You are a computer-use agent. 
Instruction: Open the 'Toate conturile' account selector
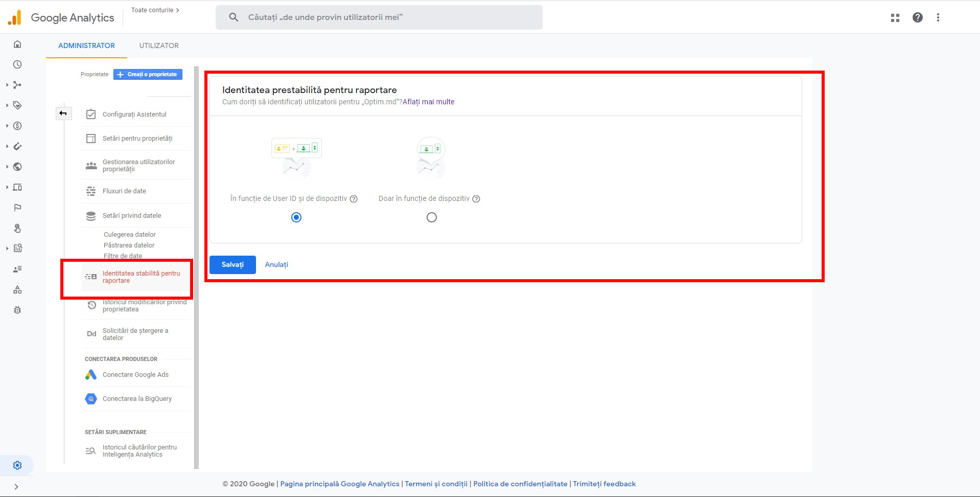(x=155, y=10)
